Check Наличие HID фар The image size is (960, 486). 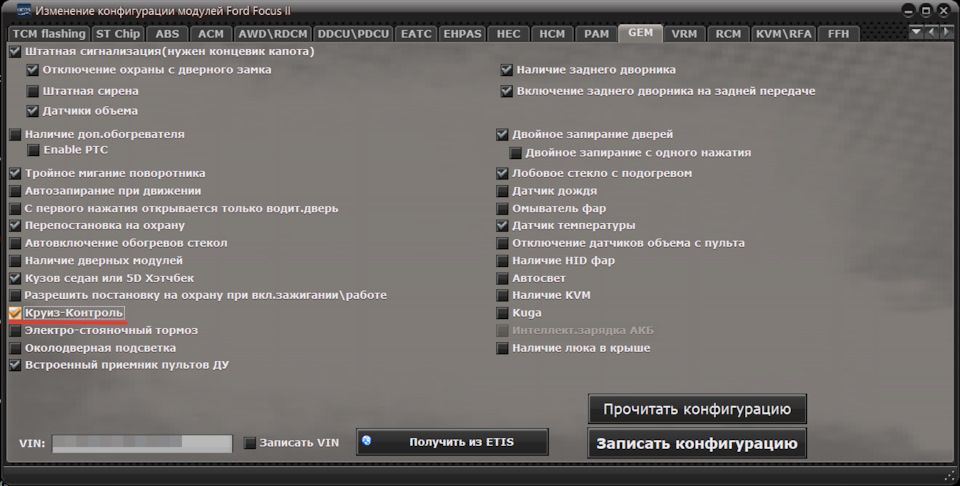[x=502, y=261]
